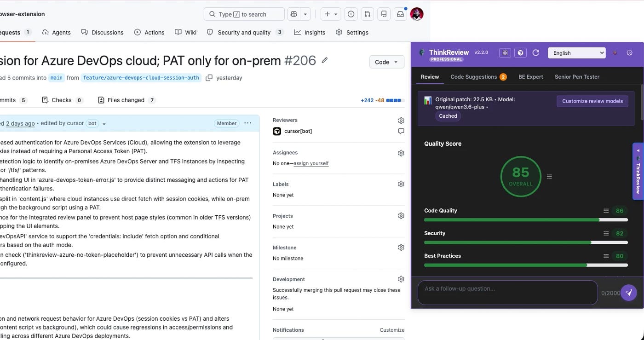Click the details icon beside Code Quality

point(606,210)
